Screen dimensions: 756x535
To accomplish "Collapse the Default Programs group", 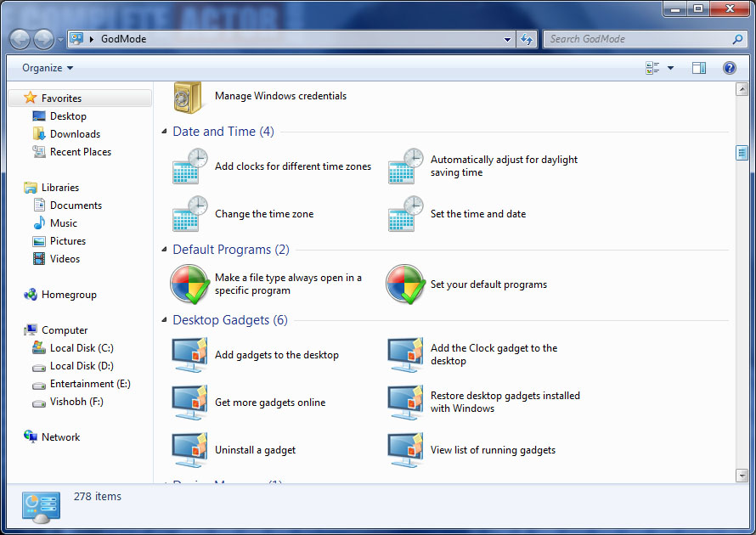I will click(164, 250).
